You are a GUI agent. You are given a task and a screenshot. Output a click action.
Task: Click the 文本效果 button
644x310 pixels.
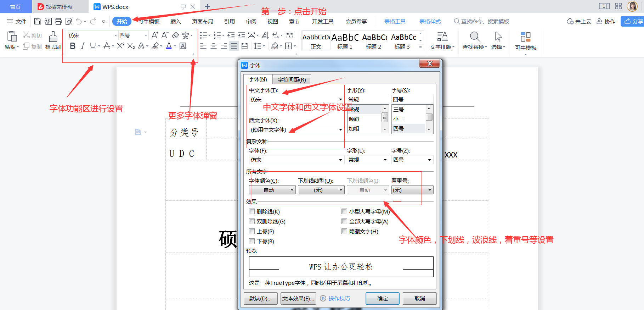(298, 298)
